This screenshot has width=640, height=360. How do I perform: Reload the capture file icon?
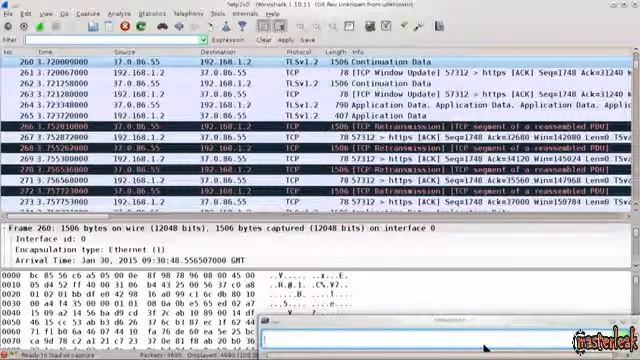click(141, 27)
